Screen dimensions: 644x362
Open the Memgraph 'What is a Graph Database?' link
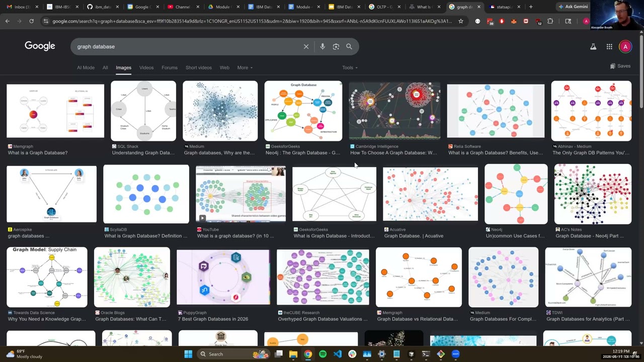[38, 153]
